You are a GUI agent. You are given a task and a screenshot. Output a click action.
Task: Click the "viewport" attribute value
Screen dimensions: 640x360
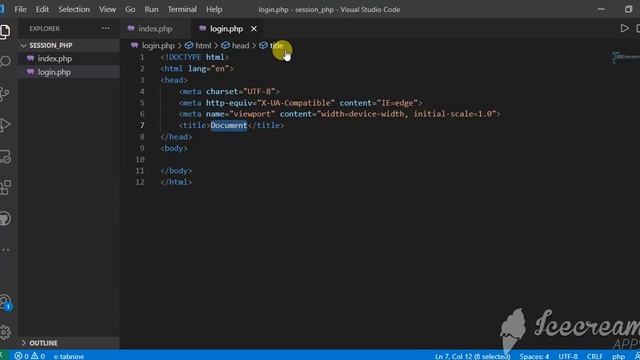click(x=252, y=114)
